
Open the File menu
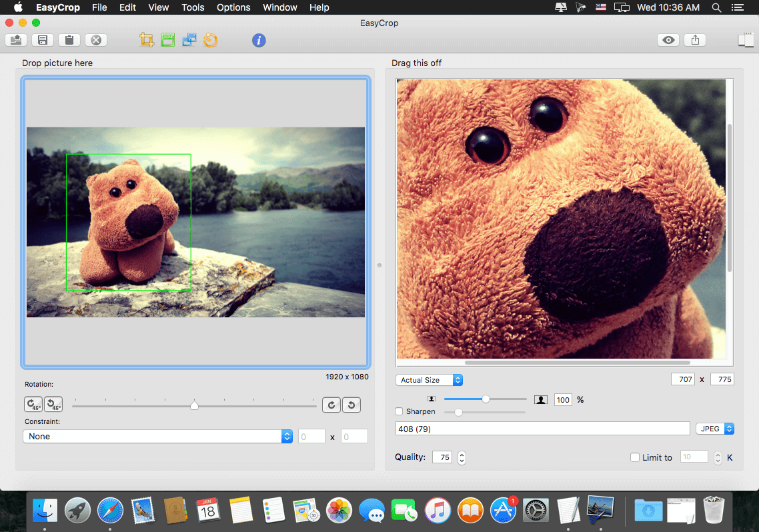tap(99, 7)
